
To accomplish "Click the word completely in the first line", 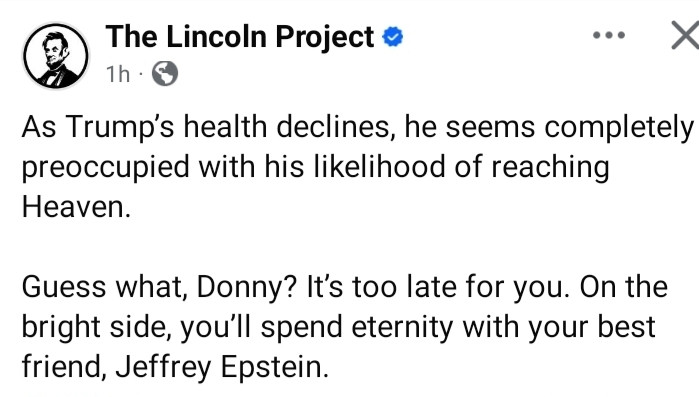I will [x=619, y=128].
